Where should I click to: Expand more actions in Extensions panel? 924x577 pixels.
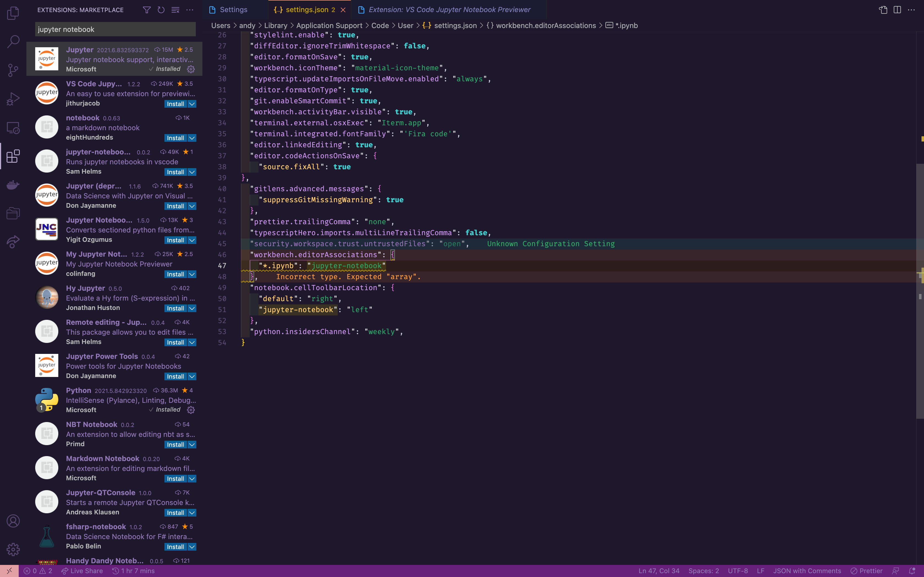click(190, 10)
